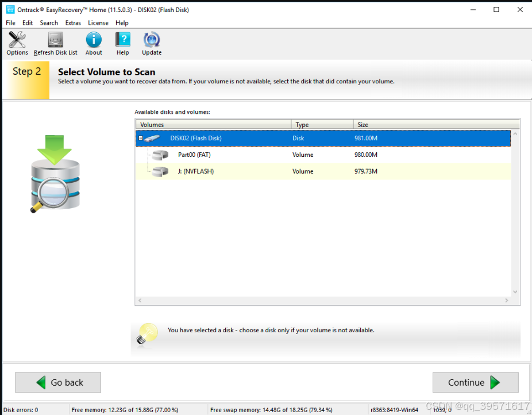Viewport: 532px width, 415px height.
Task: Open the Extras menu
Action: click(73, 23)
